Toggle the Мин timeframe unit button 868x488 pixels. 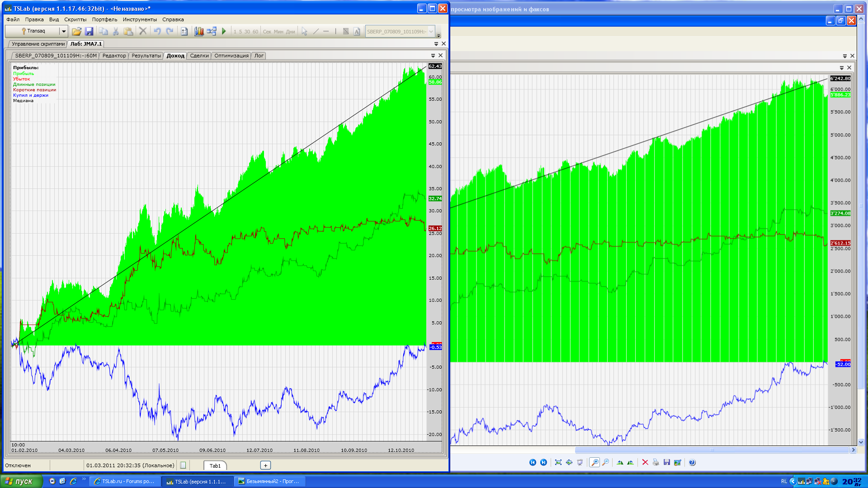tap(278, 32)
